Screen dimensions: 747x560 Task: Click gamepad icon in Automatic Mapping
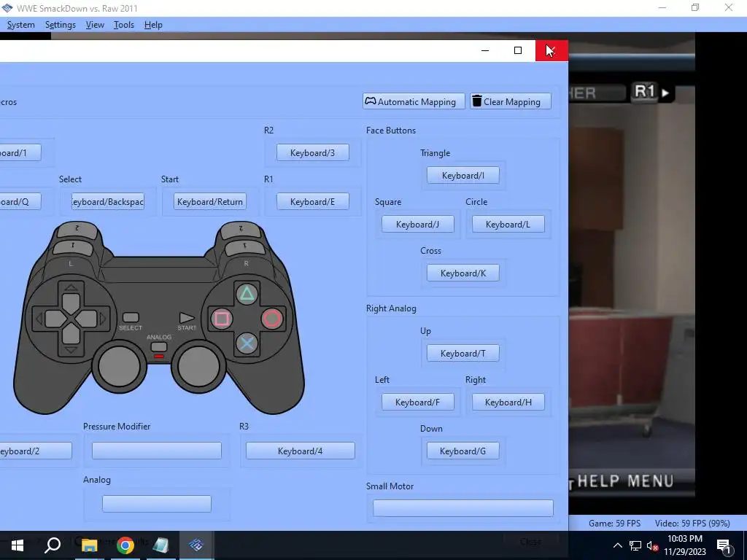point(370,101)
